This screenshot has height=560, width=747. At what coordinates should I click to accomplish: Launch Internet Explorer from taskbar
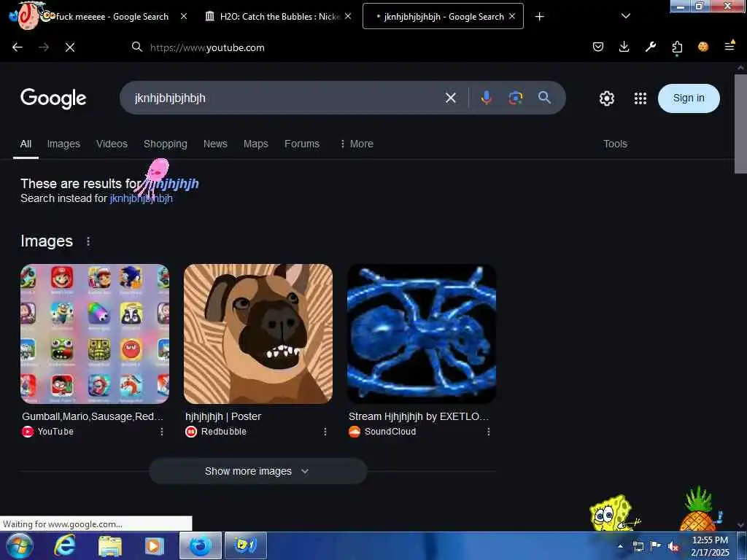click(65, 545)
